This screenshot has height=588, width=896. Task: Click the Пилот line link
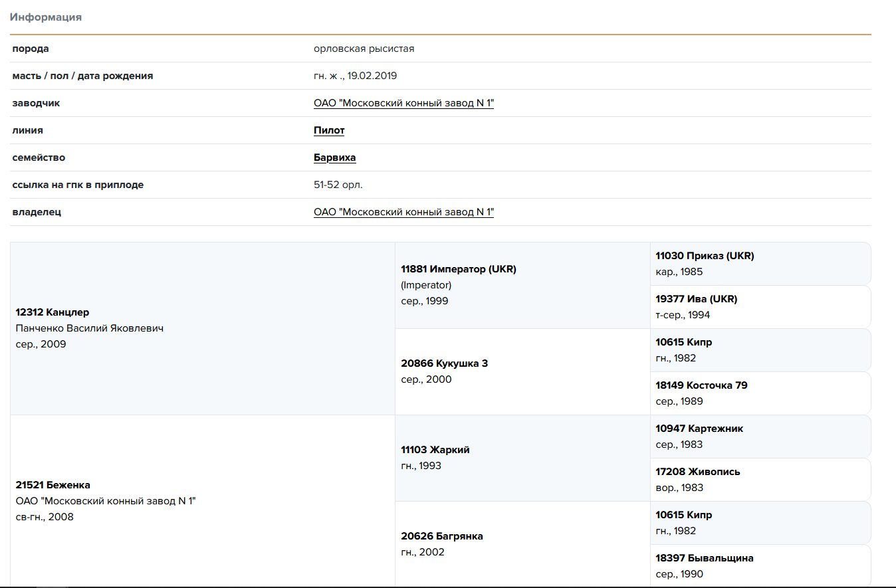coord(329,130)
